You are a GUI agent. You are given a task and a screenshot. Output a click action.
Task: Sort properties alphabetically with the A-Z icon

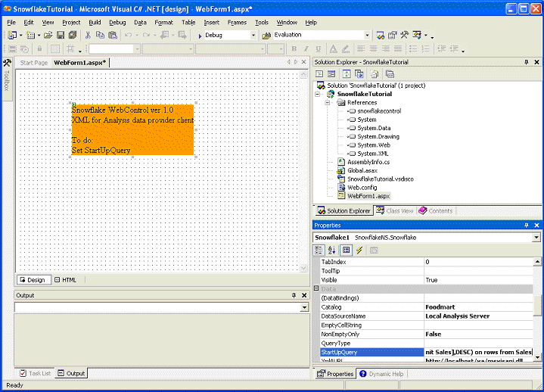click(x=331, y=250)
